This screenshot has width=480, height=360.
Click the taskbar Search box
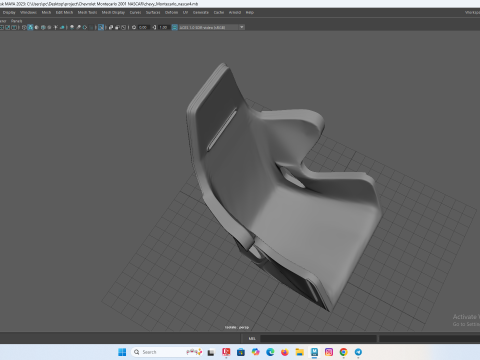[x=168, y=352]
